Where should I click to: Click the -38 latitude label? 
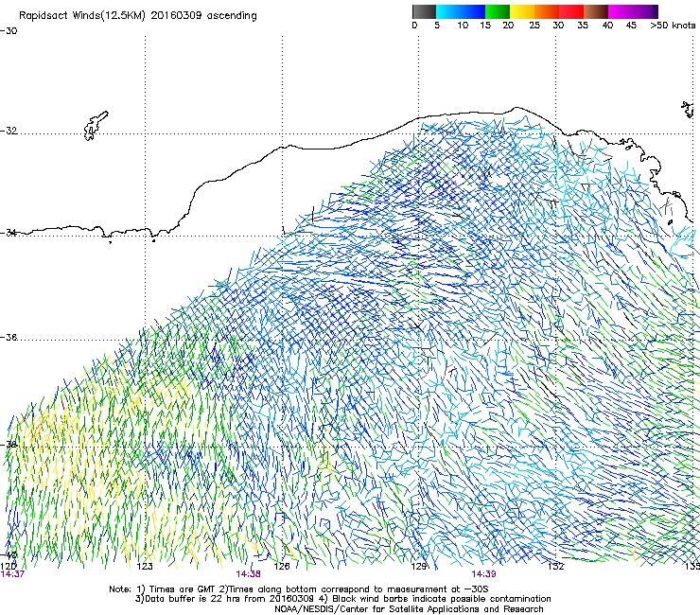tap(9, 445)
